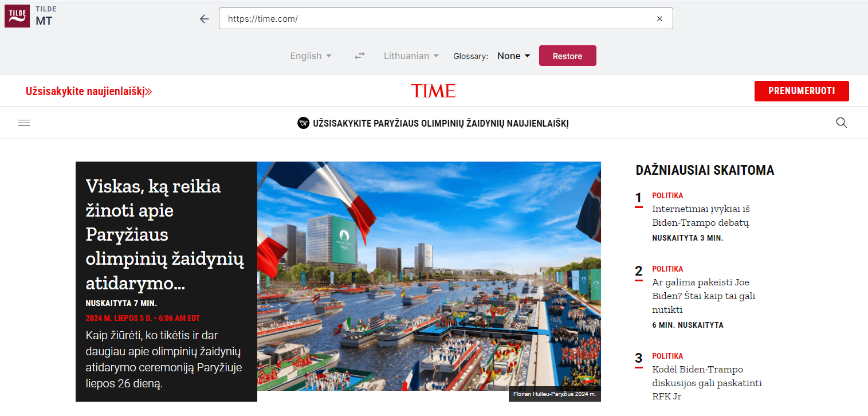868x416 pixels.
Task: Click the Glossary: label
Action: 470,56
